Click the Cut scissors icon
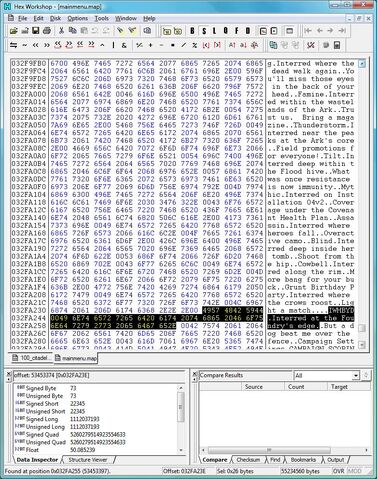This screenshot has height=479, width=377. tap(61, 31)
